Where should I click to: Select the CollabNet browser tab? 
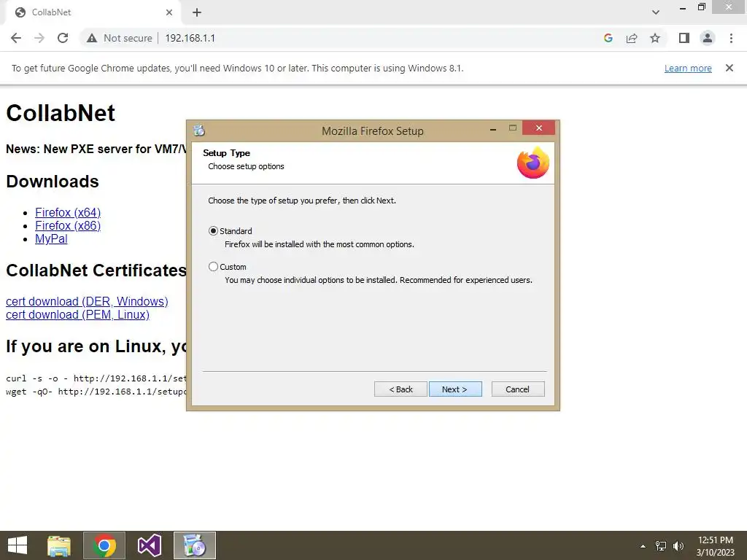[93, 12]
